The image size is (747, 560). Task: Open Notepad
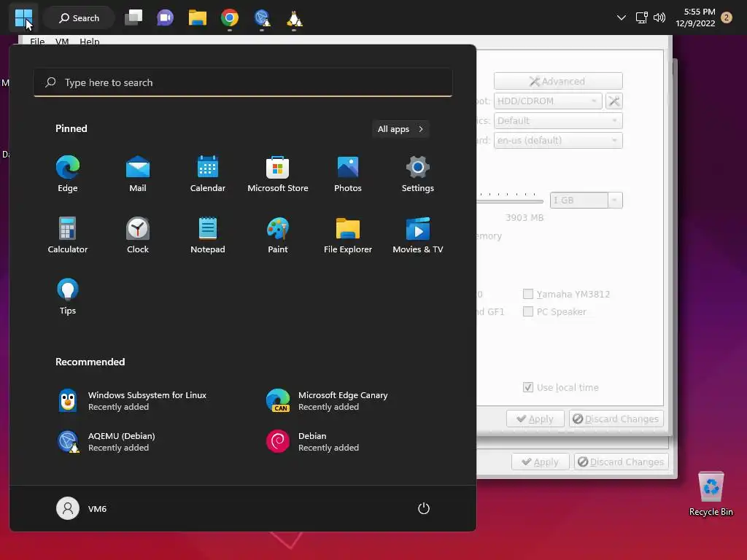[x=208, y=236]
